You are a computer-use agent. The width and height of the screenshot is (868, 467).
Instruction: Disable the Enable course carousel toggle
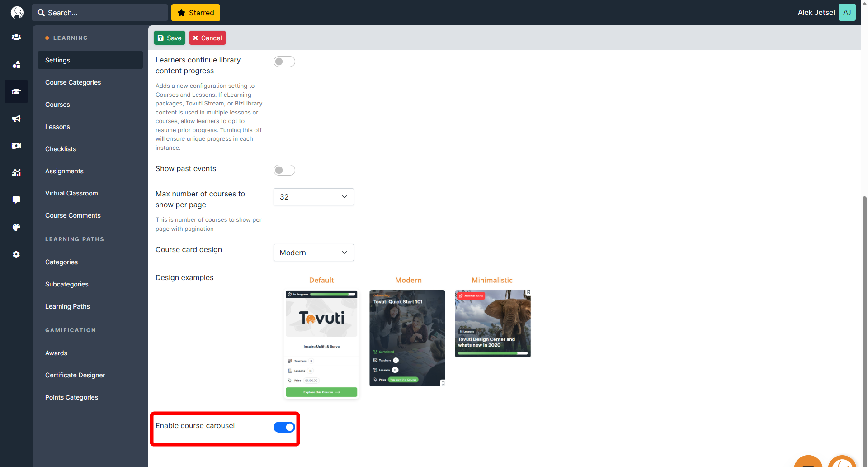click(x=284, y=427)
